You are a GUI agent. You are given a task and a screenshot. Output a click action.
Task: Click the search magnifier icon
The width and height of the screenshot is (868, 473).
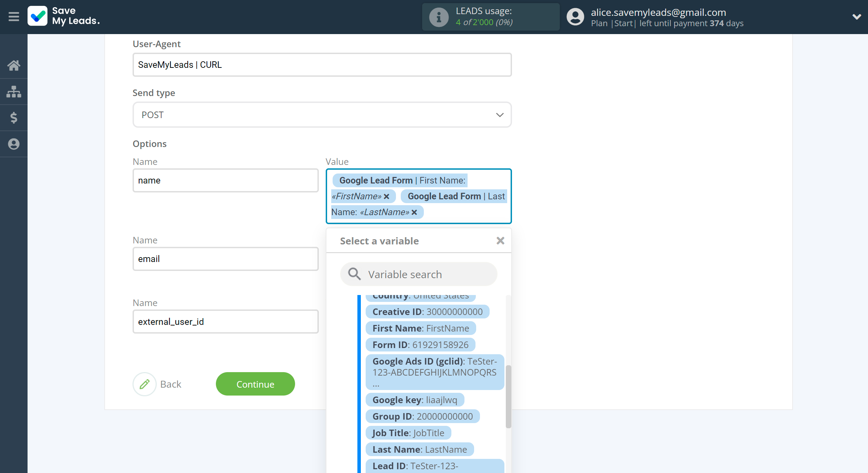tap(354, 274)
